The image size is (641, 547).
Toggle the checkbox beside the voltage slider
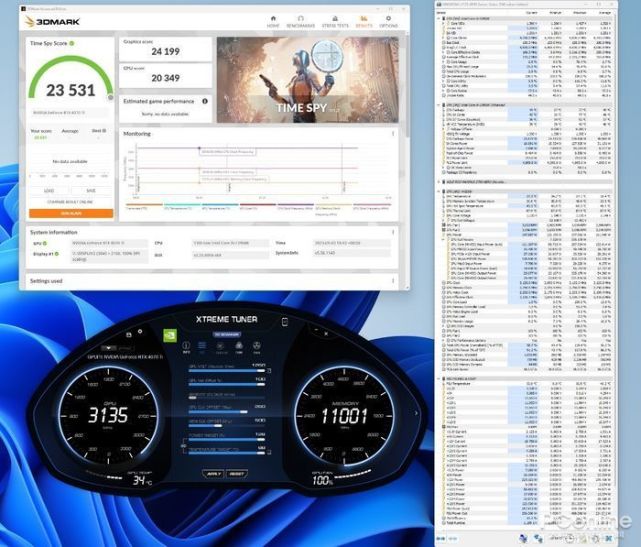pyautogui.click(x=269, y=371)
